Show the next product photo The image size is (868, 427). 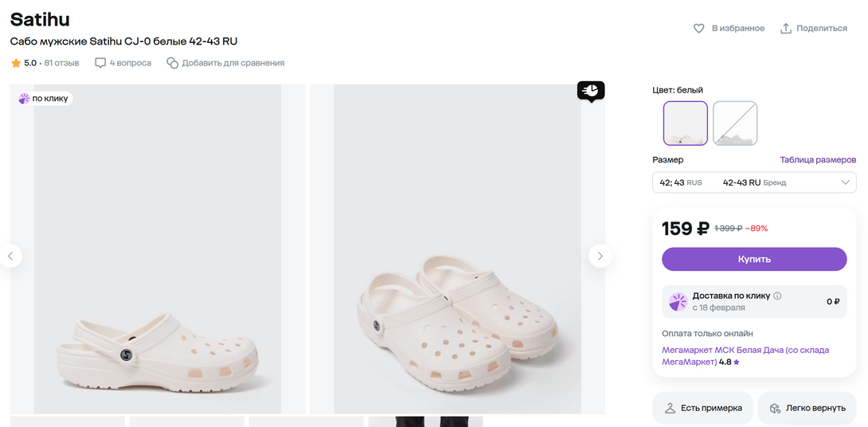600,256
